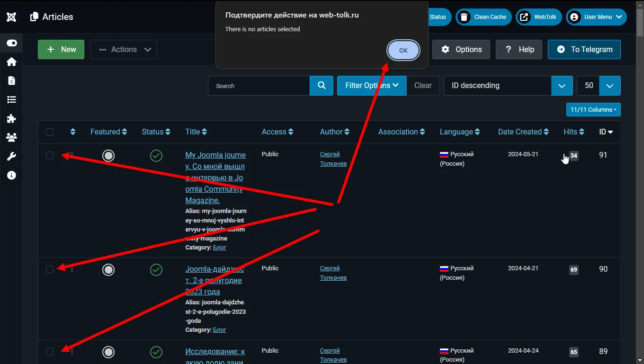Focus the Search input field
644x364 pixels.
pyautogui.click(x=259, y=86)
